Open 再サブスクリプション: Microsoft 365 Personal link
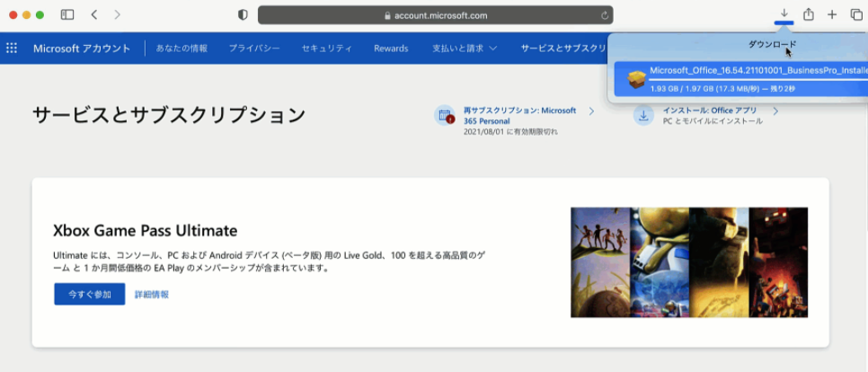This screenshot has width=868, height=372. [519, 116]
